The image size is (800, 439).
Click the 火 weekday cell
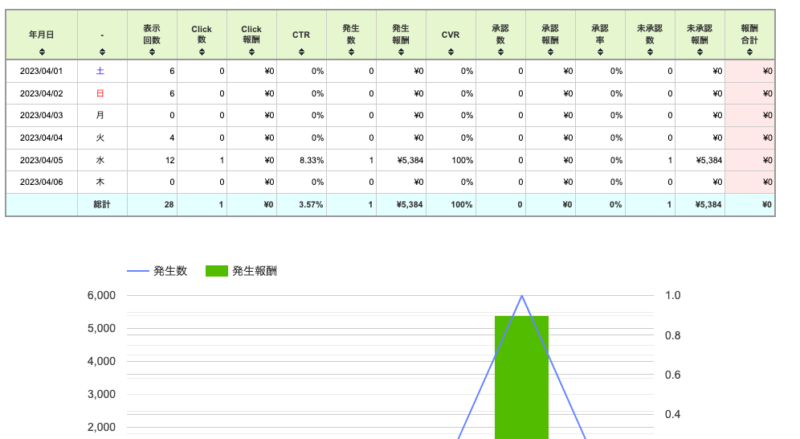pos(101,138)
